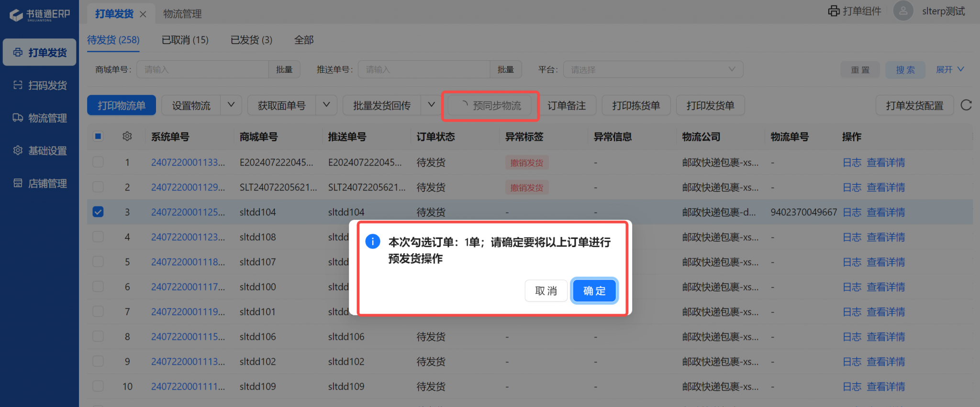
Task: Open 扫码发货 in the sidebar
Action: pos(40,85)
